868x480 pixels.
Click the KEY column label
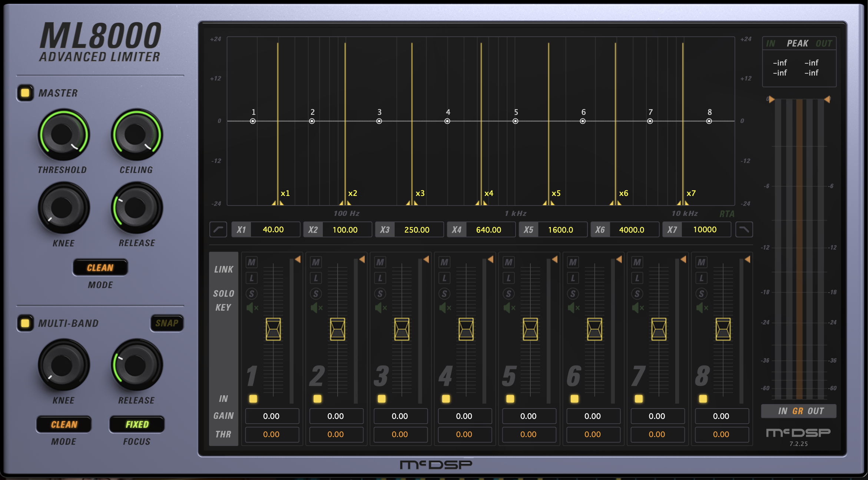[223, 307]
